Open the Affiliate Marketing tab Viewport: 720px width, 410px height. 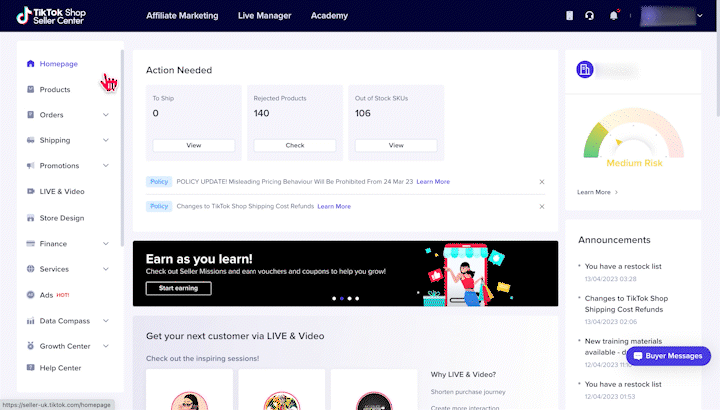coord(184,16)
